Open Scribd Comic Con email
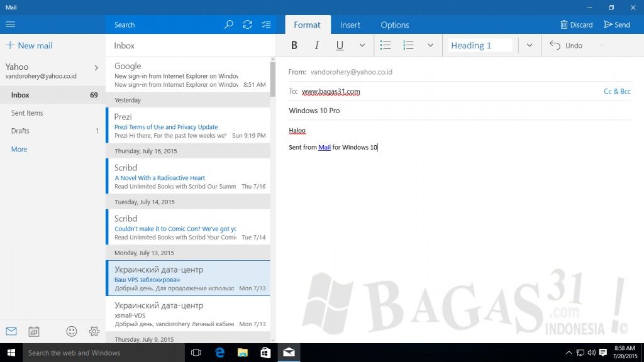 coord(188,227)
